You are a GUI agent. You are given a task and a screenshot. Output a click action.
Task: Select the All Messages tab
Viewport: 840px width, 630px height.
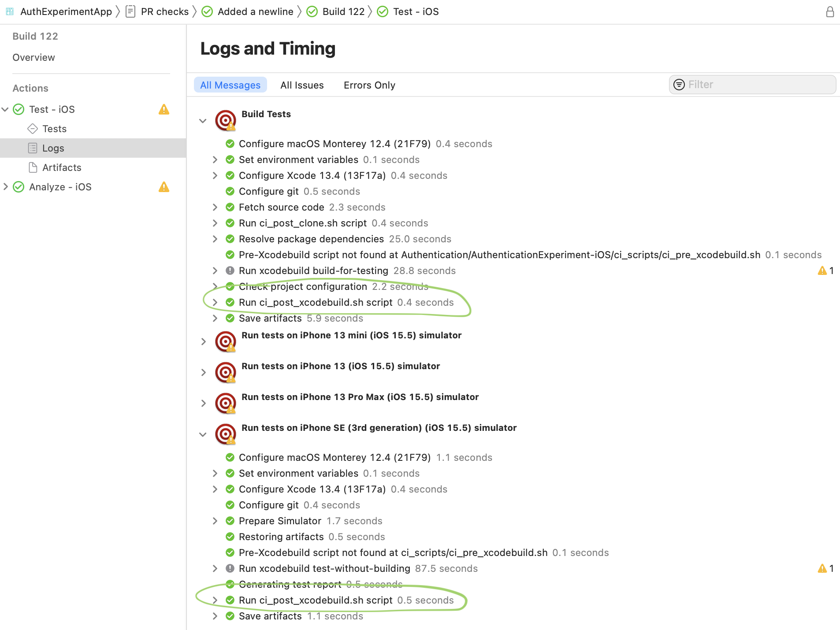pos(230,85)
